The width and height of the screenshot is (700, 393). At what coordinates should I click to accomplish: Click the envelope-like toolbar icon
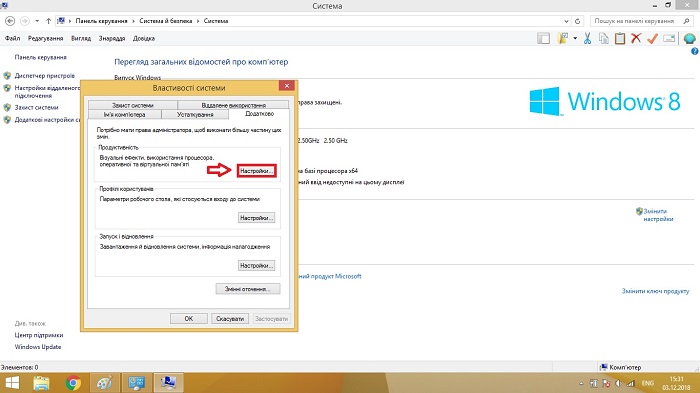pos(669,38)
